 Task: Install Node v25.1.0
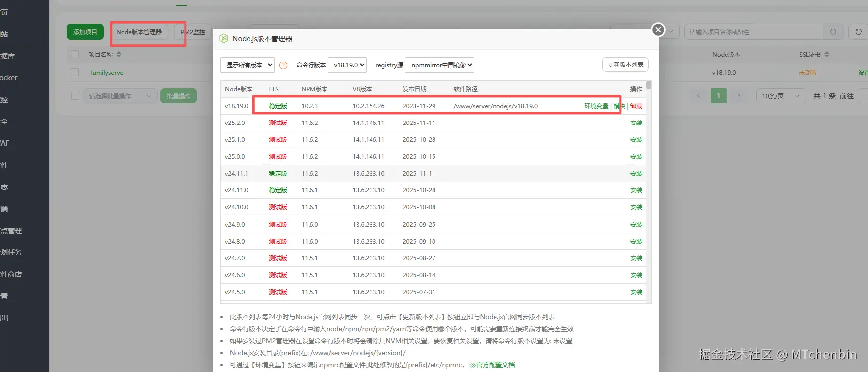coord(636,140)
